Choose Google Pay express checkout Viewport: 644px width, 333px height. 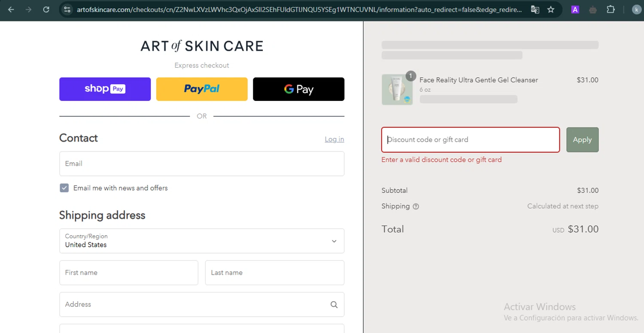coord(298,89)
